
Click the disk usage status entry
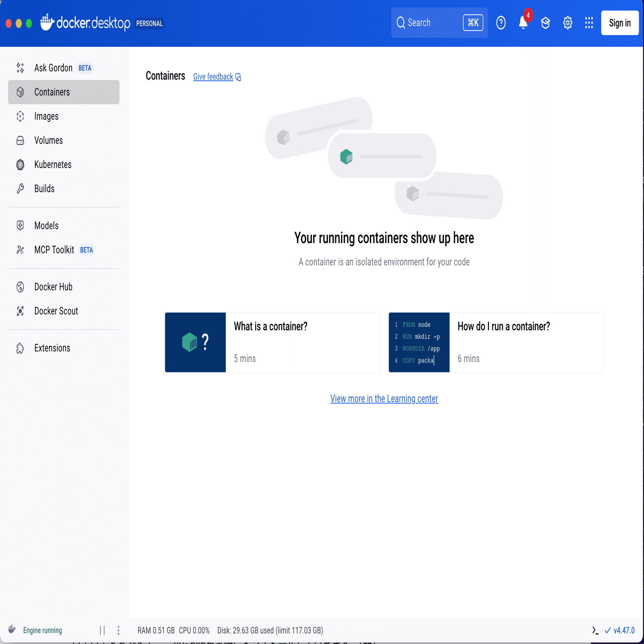[x=270, y=630]
